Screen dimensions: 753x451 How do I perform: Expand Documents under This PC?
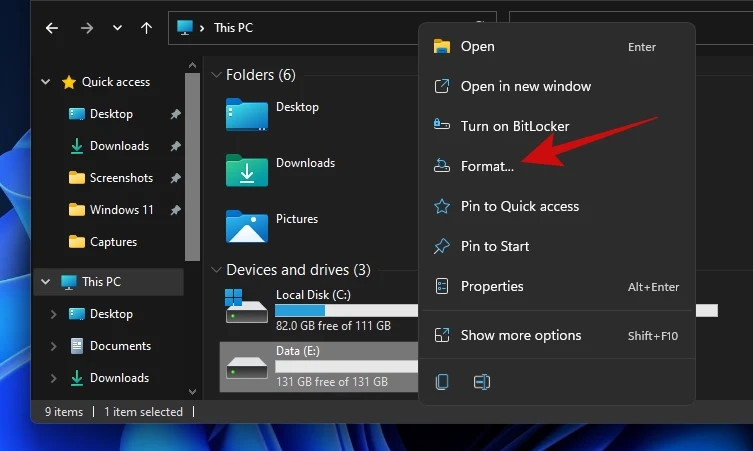53,346
